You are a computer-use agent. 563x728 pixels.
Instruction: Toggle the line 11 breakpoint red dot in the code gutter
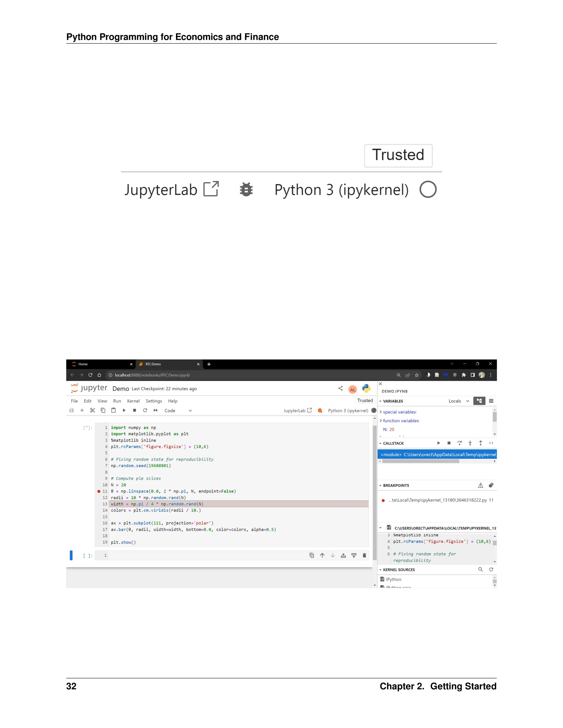[99, 491]
